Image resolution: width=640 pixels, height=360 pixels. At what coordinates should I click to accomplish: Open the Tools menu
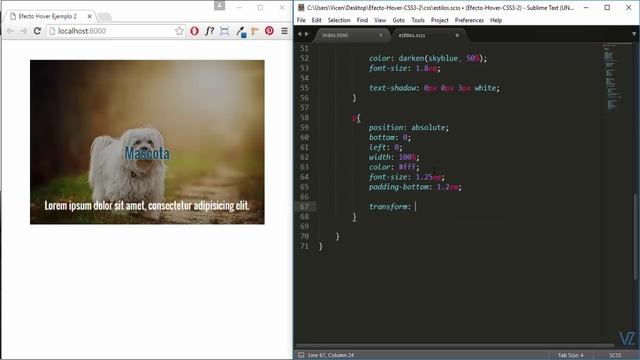(x=418, y=20)
